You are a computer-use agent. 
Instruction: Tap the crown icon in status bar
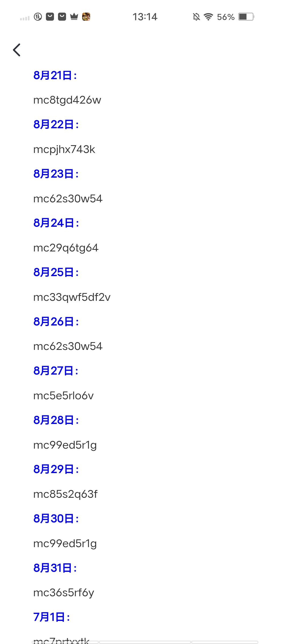point(74,17)
